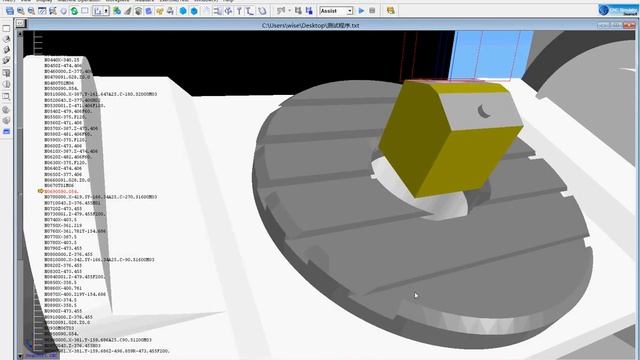Stop simulation with gray square button

tap(372, 11)
